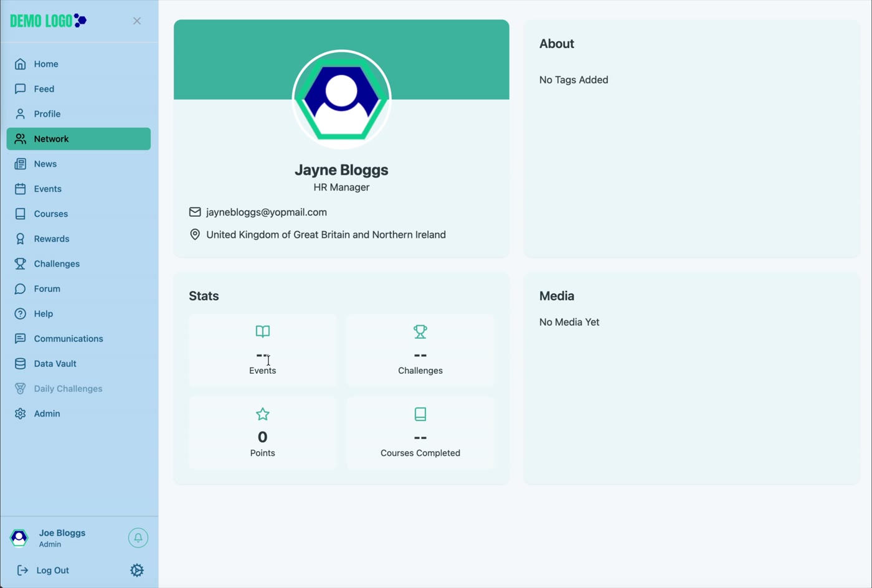Click the Challenges trophy icon in sidebar
This screenshot has height=588, width=872.
click(21, 263)
